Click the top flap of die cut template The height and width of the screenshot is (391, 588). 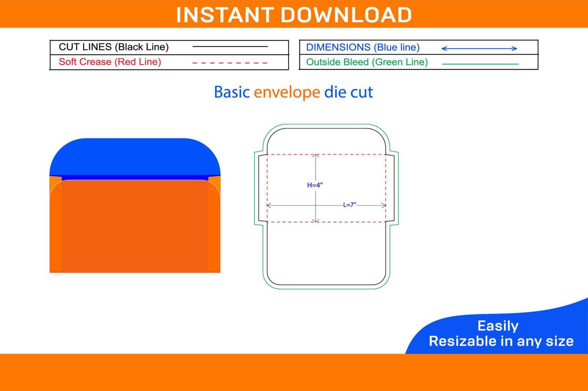[x=326, y=141]
